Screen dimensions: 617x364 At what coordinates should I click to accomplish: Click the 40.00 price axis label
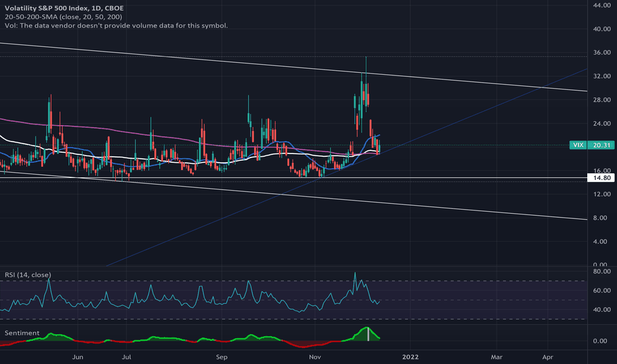point(602,28)
